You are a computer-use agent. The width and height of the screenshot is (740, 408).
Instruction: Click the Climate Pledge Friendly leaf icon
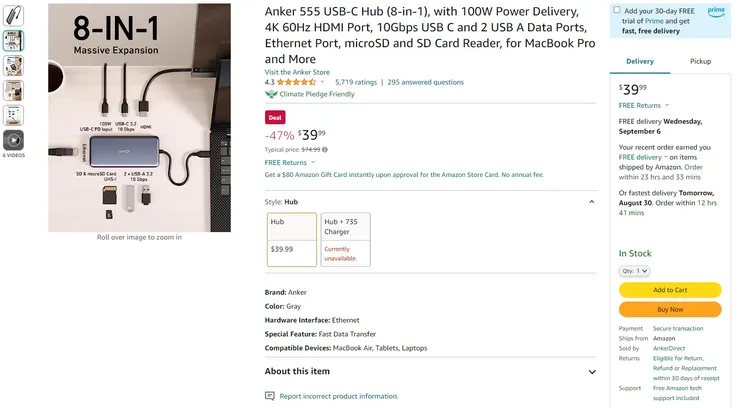pyautogui.click(x=271, y=94)
